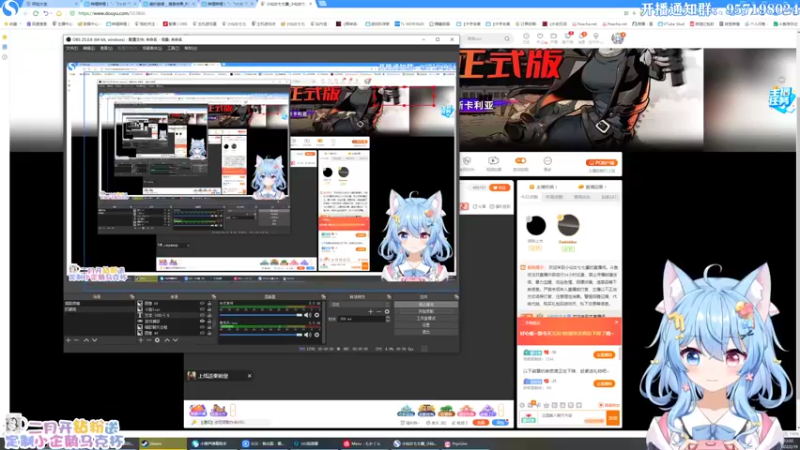Viewport: 800px width, 450px height.
Task: Click Start Recording in OBS Controls
Action: point(426,311)
